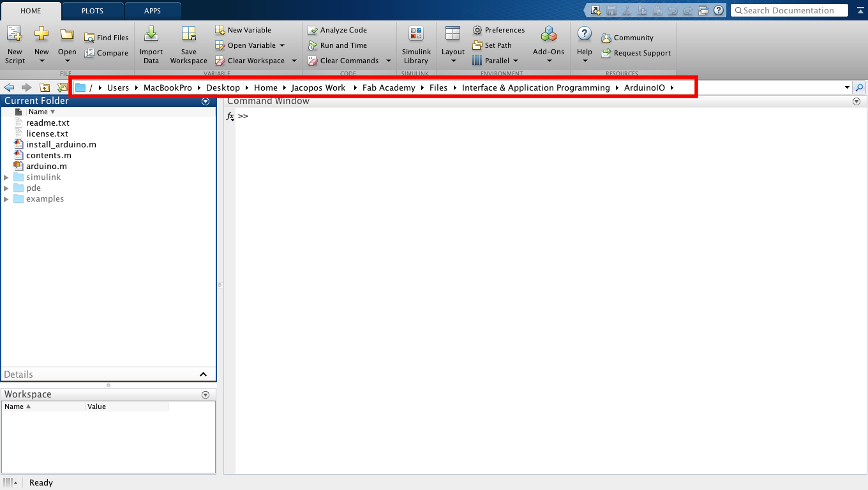Viewport: 868px width, 490px height.
Task: Click the Open Variable button
Action: click(x=245, y=45)
